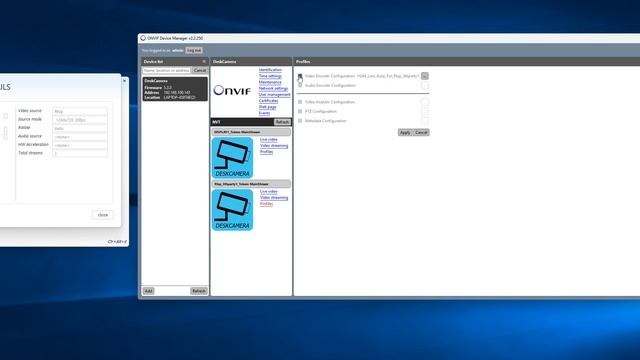
Task: Enable the Metadata Configuration checkbox
Action: click(300, 121)
